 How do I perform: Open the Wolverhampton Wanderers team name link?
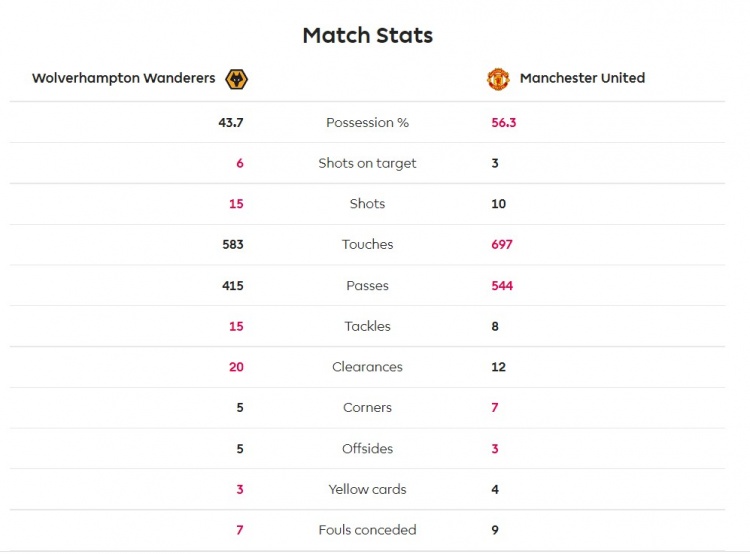point(123,78)
